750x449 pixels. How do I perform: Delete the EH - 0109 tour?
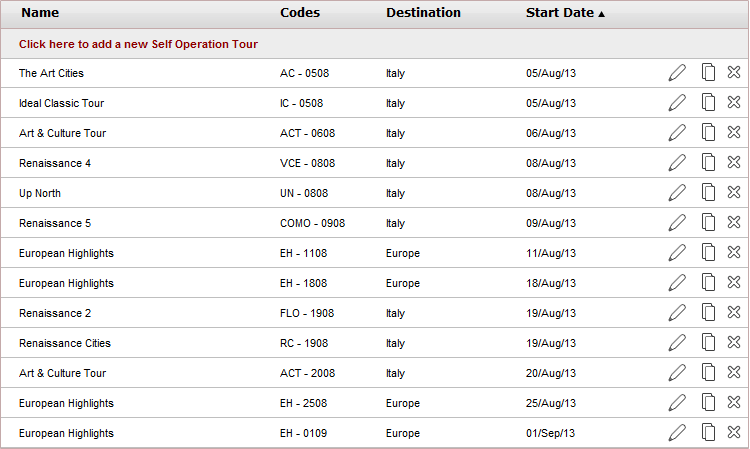(x=734, y=432)
